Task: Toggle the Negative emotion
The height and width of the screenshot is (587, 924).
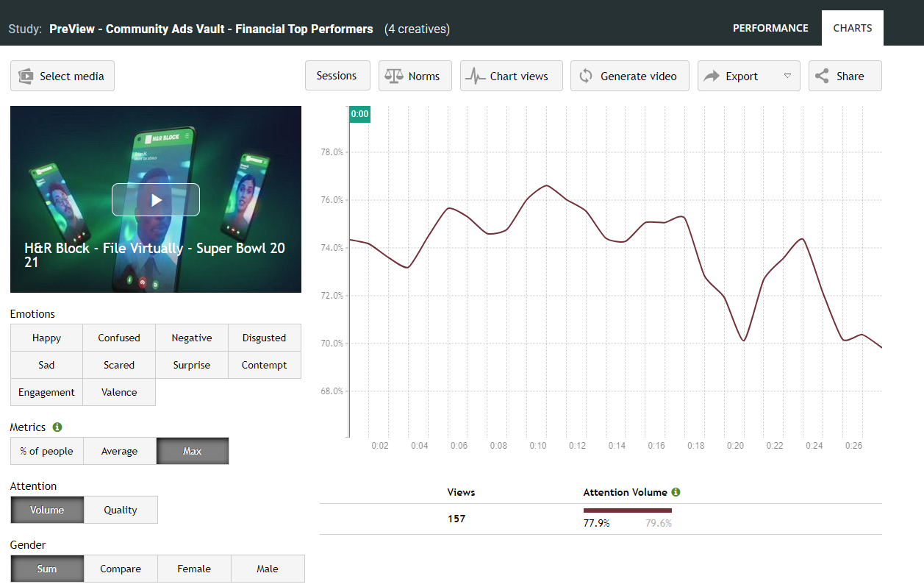Action: coord(192,338)
